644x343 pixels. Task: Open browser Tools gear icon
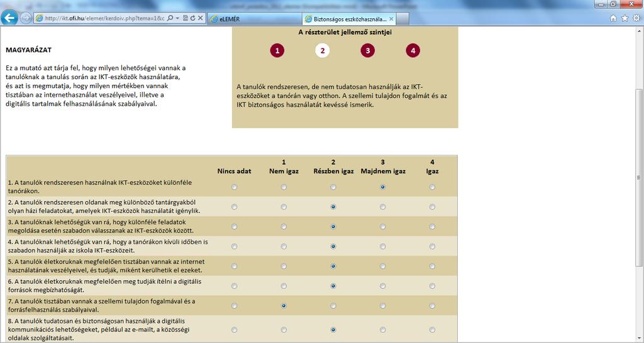tap(636, 18)
